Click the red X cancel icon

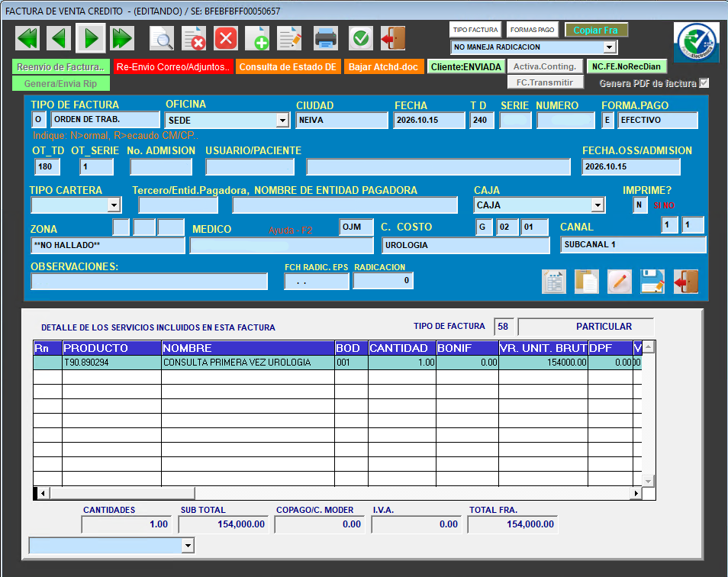point(226,38)
